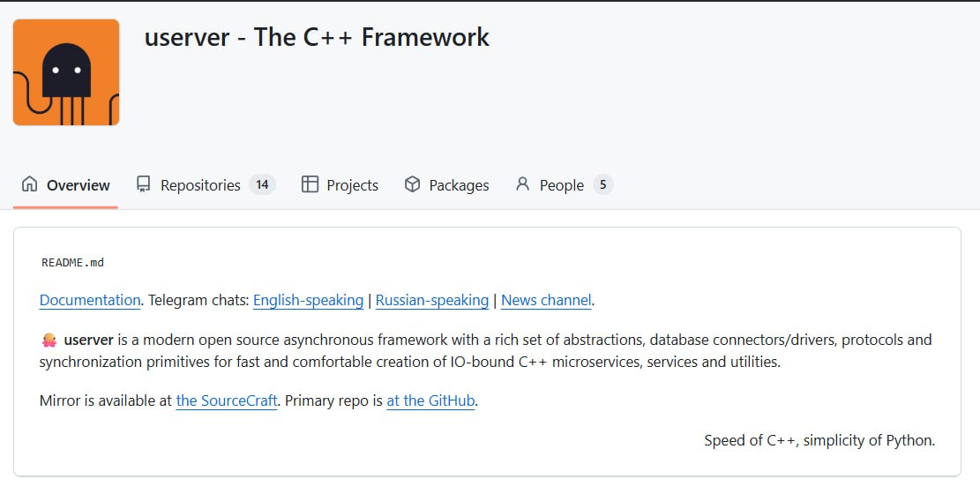Open the Documentation link
Screen dimensions: 980x494
90,300
